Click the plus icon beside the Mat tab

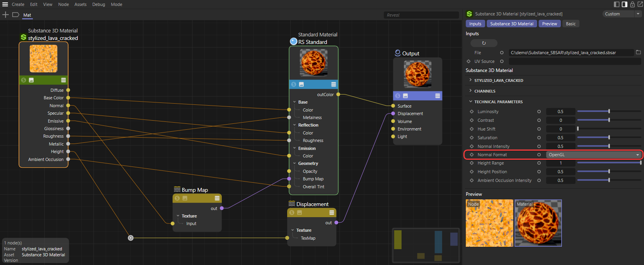(6, 15)
